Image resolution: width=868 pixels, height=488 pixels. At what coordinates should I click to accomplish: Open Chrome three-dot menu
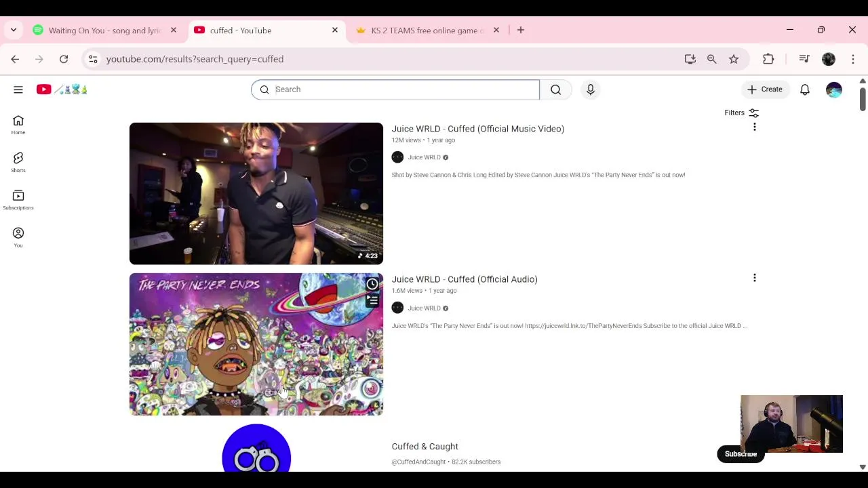[x=853, y=59]
